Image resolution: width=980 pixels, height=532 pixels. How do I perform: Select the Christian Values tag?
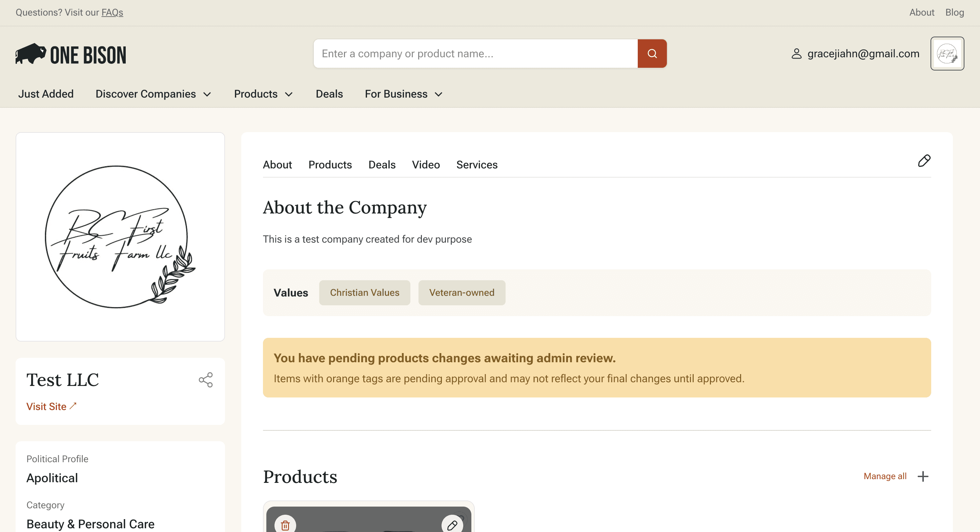coord(365,293)
